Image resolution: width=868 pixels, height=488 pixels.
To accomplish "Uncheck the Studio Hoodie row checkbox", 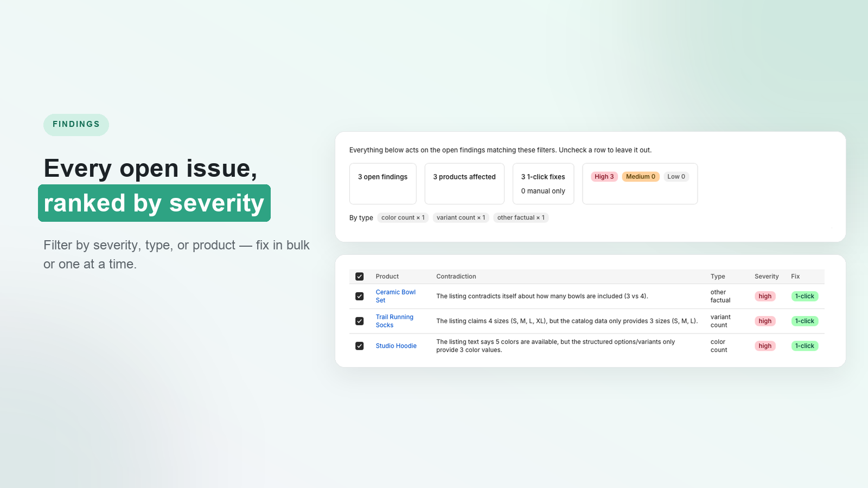I will [359, 346].
